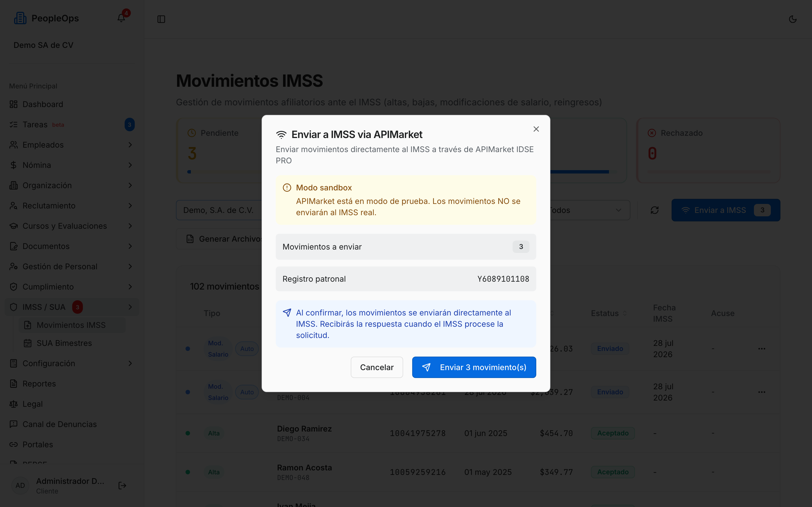Confirm Enviar 3 movimiento(s) button
The width and height of the screenshot is (812, 507).
coord(474,367)
